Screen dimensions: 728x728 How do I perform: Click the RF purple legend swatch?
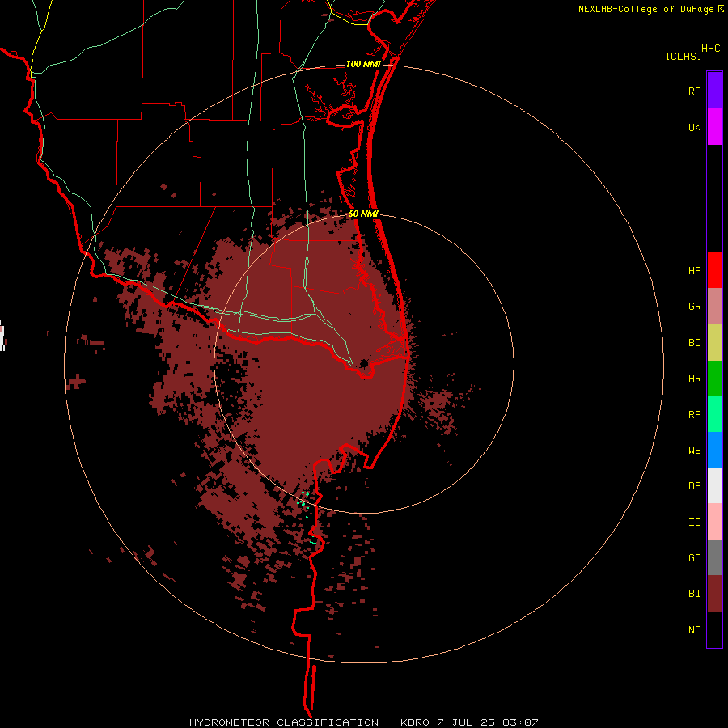714,90
